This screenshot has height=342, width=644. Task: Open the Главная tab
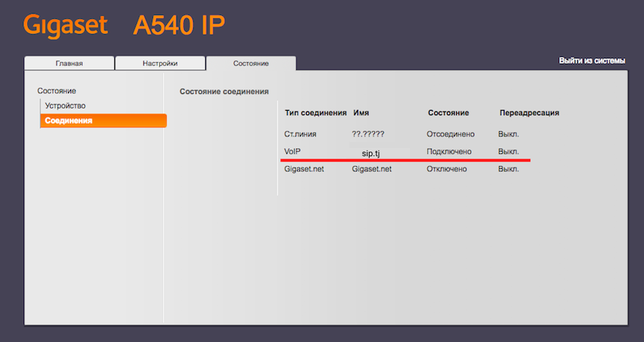(69, 64)
